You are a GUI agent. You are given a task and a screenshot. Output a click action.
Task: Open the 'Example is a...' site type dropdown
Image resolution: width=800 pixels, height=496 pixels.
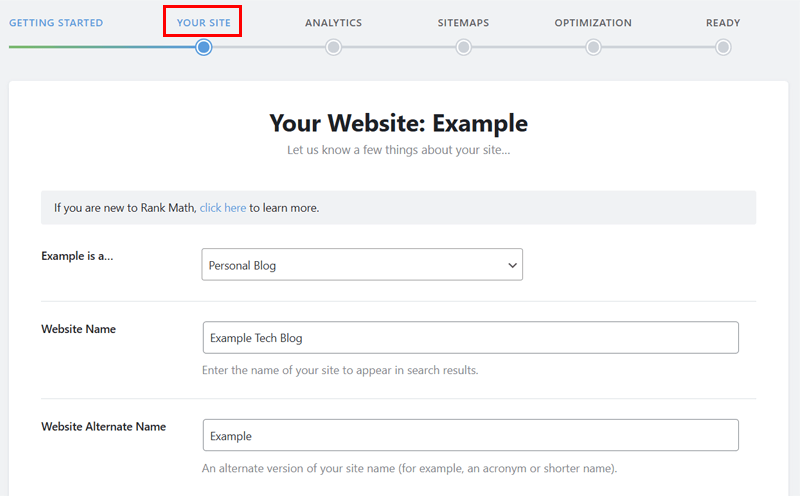(x=362, y=264)
